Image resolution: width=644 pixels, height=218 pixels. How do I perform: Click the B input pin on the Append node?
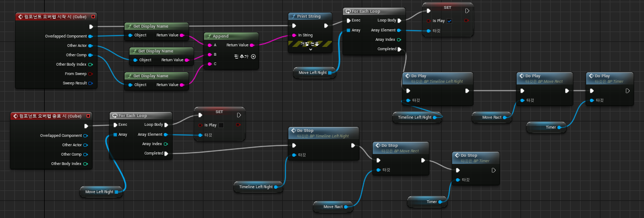pyautogui.click(x=210, y=54)
